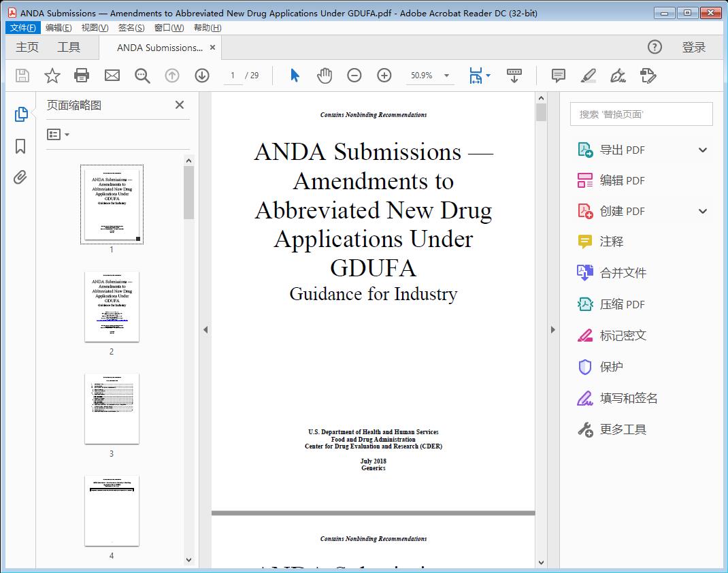
Task: Zoom out of the document
Action: pos(354,76)
